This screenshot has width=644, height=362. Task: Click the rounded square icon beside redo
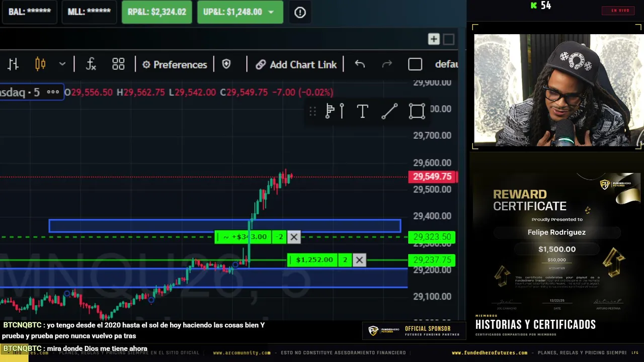415,64
